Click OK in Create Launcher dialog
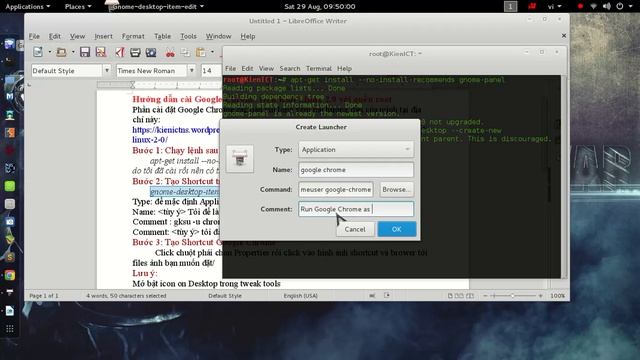Screen dimensions: 640x360 (x=397, y=229)
